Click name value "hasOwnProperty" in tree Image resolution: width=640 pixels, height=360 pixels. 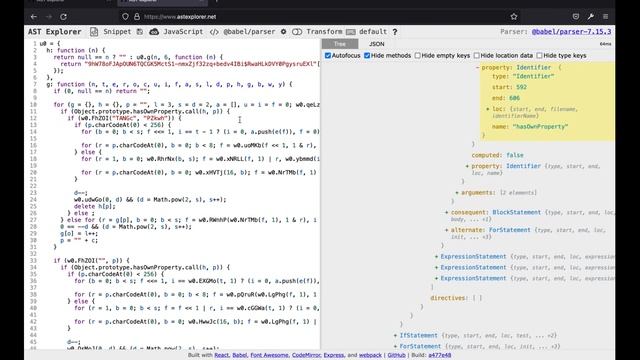pos(540,127)
